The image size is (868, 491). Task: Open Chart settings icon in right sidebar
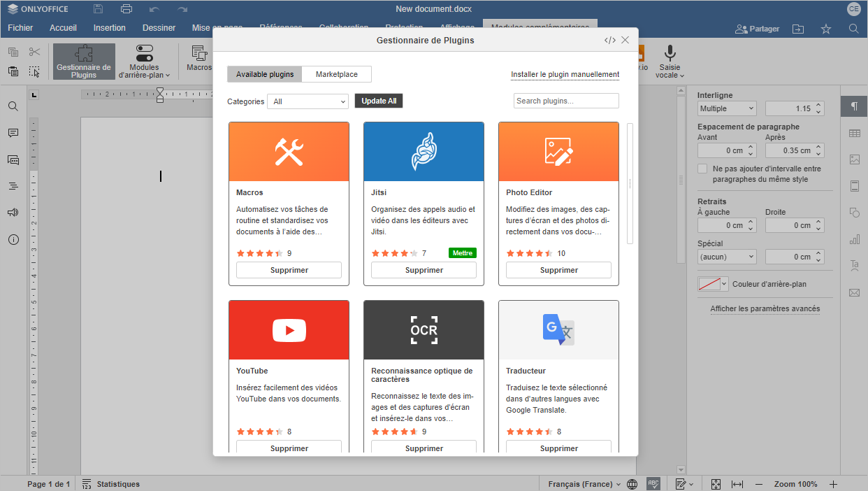[x=854, y=239]
